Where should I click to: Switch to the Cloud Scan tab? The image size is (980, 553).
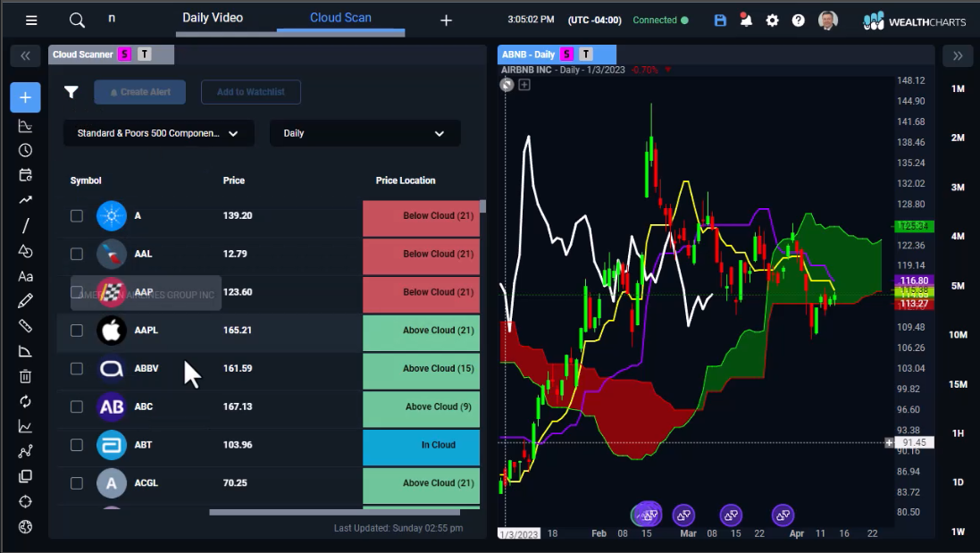click(340, 18)
